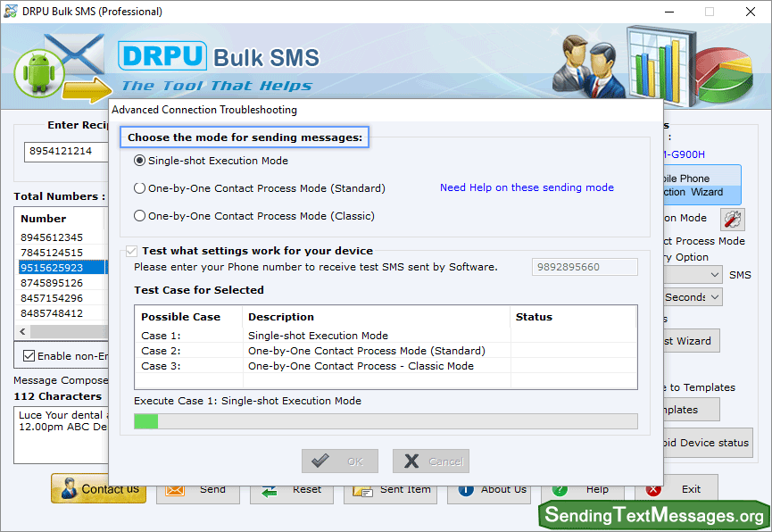Click the OK button in dialog
This screenshot has width=772, height=532.
pyautogui.click(x=340, y=461)
